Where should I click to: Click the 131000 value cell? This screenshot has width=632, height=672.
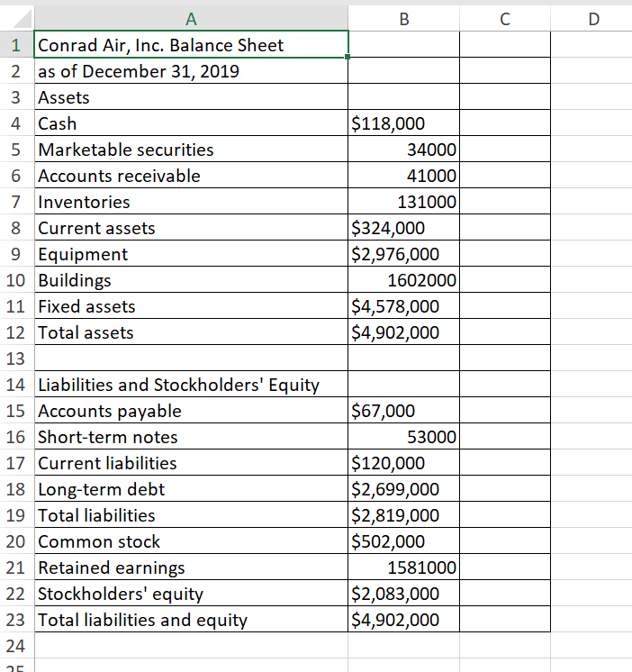(403, 201)
